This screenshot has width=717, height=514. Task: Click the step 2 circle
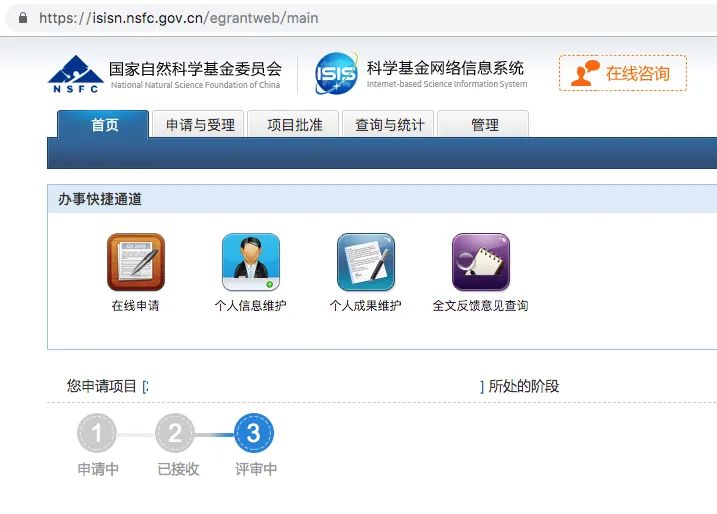175,433
